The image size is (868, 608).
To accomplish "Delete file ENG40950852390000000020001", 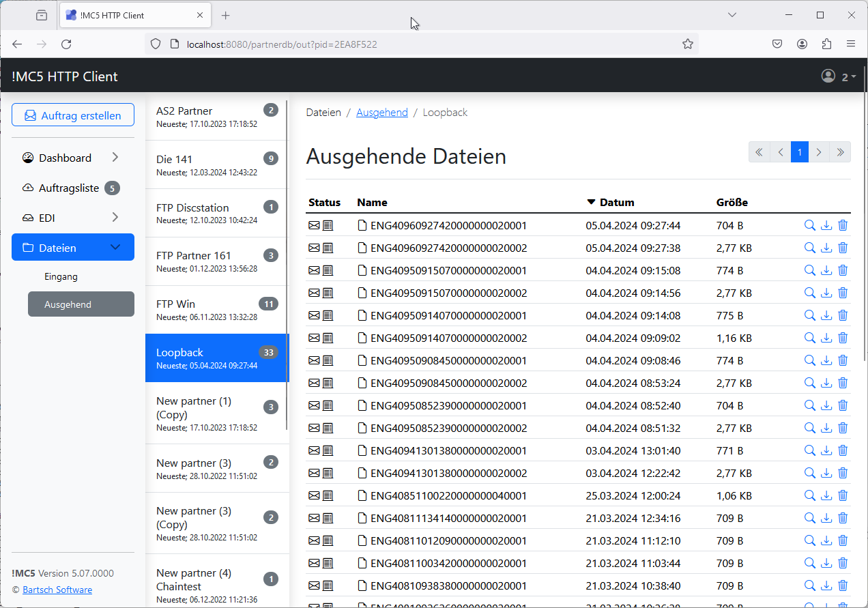I will [843, 406].
